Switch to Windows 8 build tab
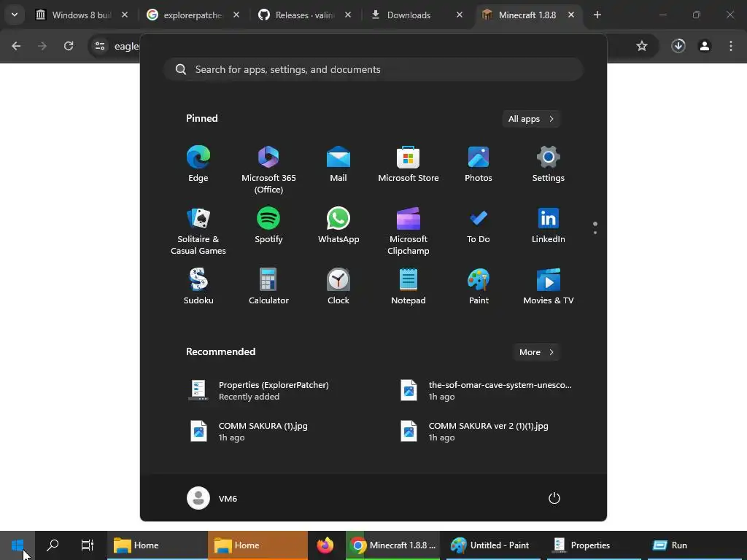 click(x=81, y=15)
